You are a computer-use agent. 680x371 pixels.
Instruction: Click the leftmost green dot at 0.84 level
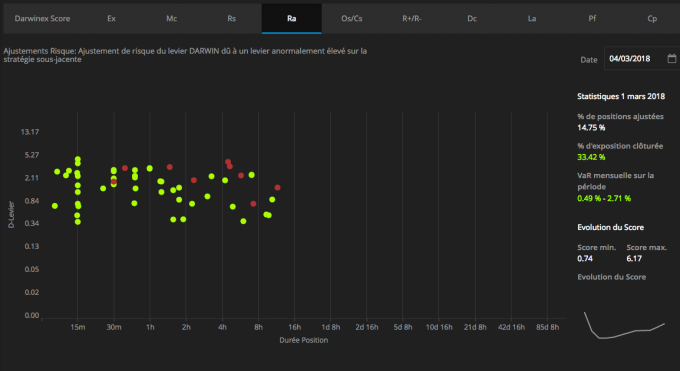55,206
